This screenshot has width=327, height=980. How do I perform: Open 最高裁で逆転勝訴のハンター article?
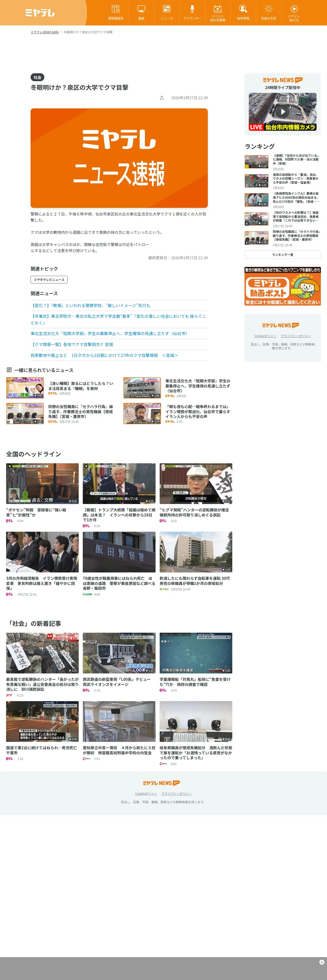click(42, 653)
